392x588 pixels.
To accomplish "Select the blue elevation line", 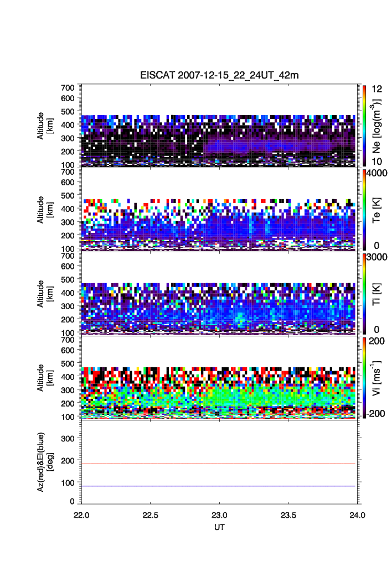I will tap(219, 486).
